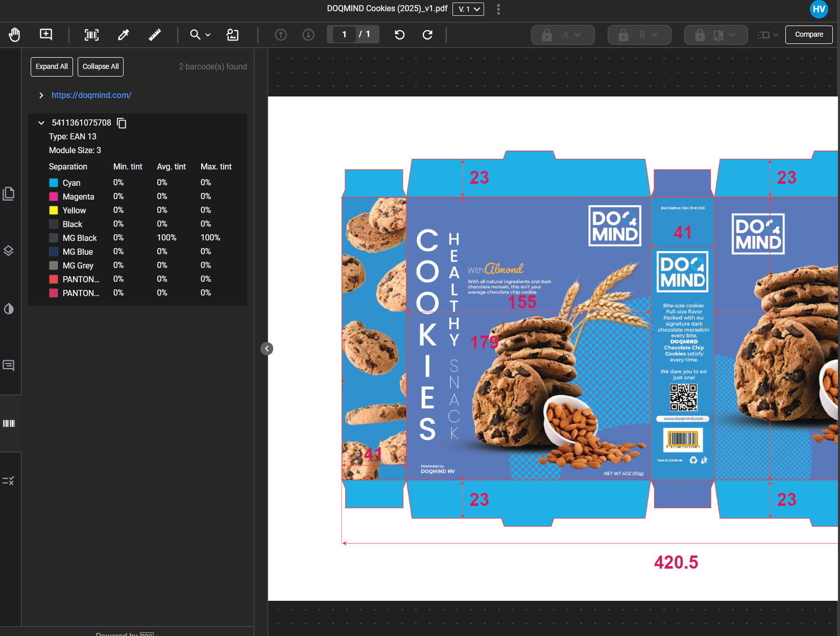Screen dimensions: 840x636
Task: Click the add annotation tool icon
Action: [x=46, y=35]
